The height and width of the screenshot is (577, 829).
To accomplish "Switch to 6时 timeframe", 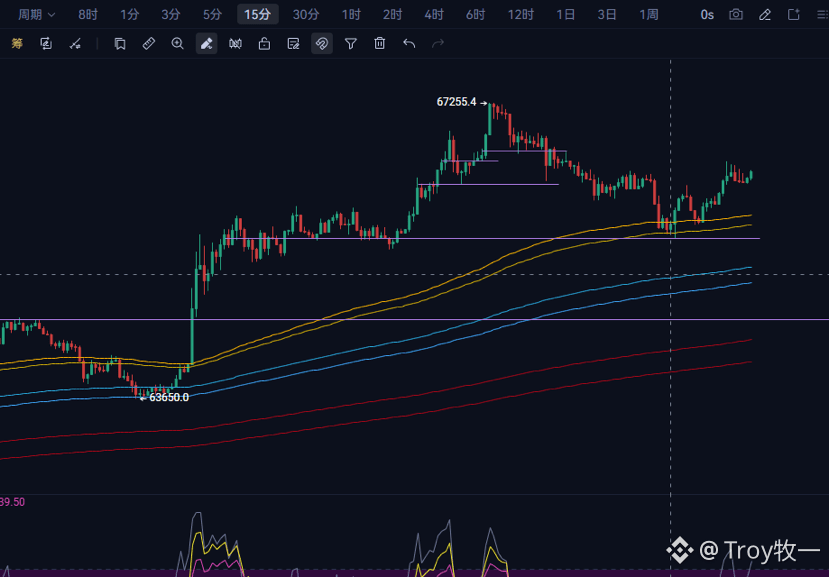I will click(475, 14).
